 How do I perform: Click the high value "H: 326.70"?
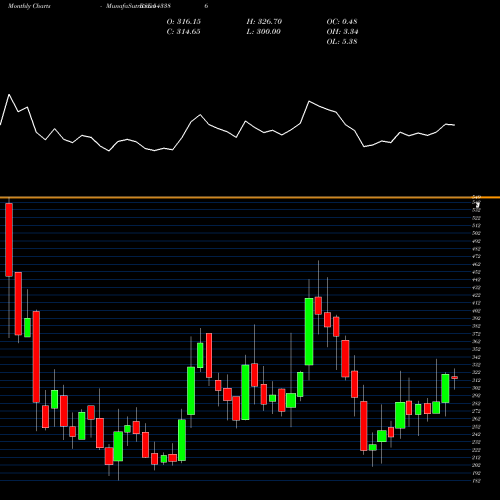(264, 22)
